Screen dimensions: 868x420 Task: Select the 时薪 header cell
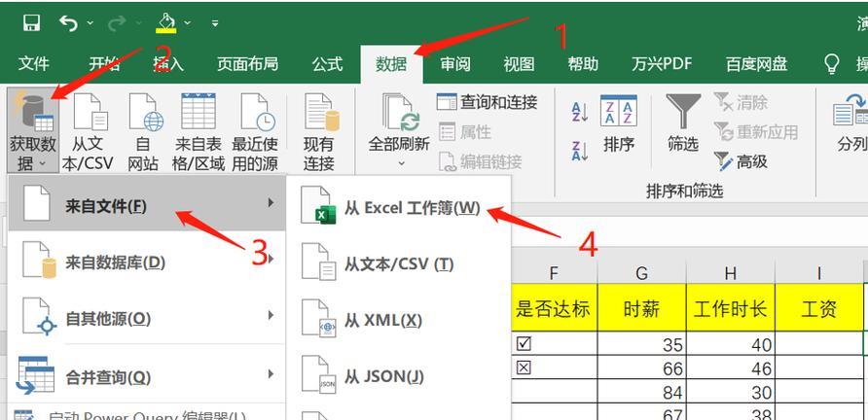pos(641,307)
